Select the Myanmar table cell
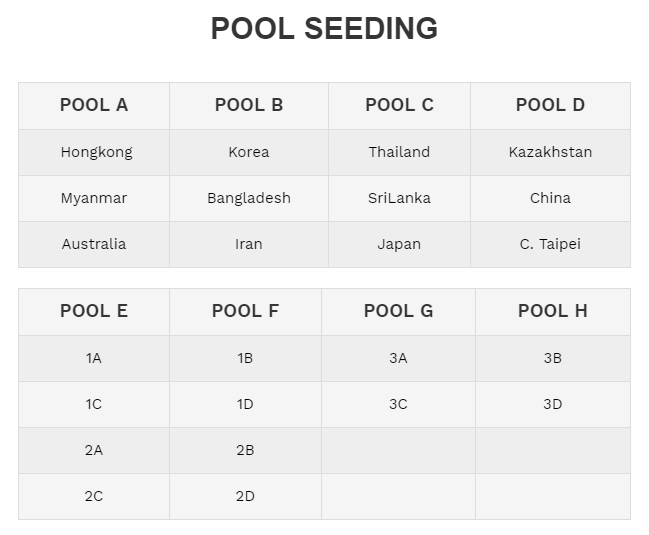 (x=94, y=198)
